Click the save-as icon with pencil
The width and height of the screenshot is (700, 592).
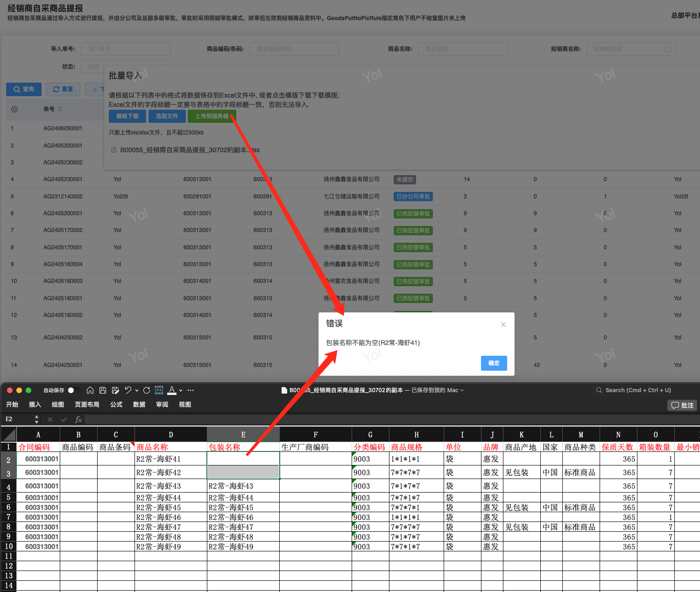[115, 390]
